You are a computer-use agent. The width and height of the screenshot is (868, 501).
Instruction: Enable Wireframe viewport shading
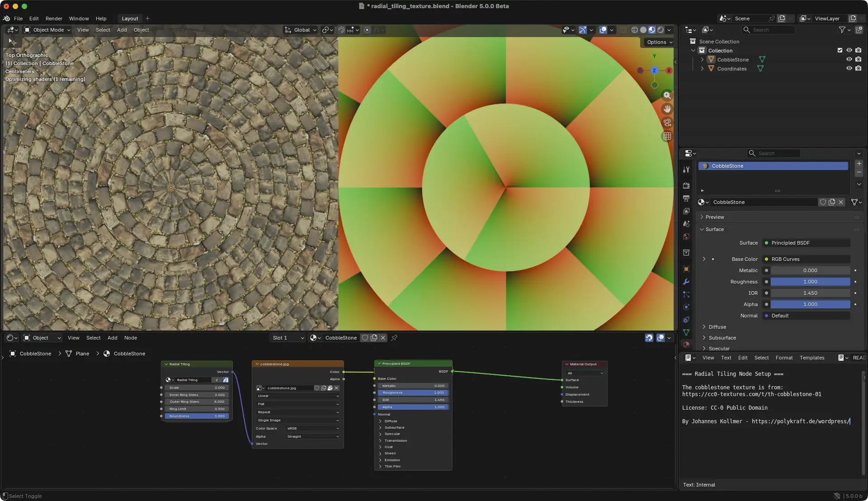pos(635,30)
